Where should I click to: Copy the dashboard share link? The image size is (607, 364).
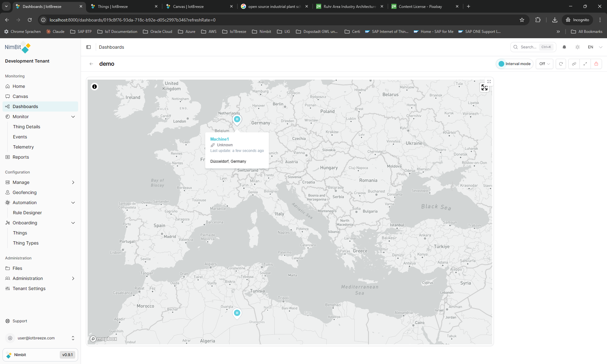pyautogui.click(x=574, y=64)
